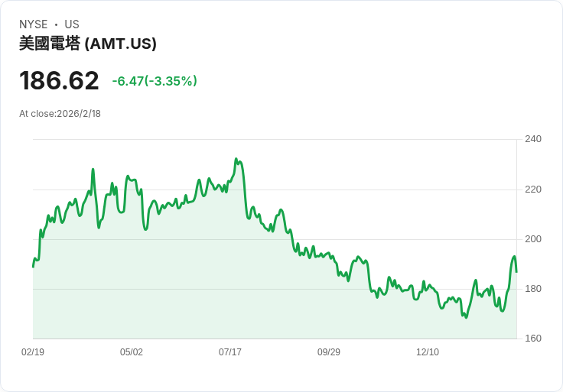Click the 180 y-axis price label
The width and height of the screenshot is (563, 392).
[533, 289]
